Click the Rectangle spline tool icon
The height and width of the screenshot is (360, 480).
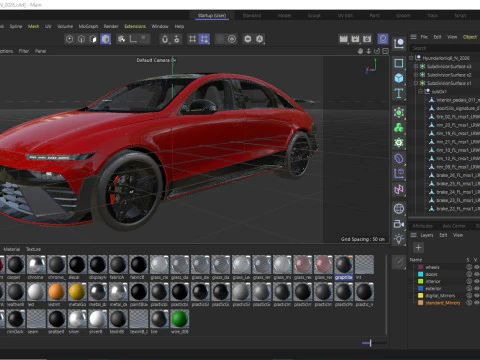(x=399, y=63)
